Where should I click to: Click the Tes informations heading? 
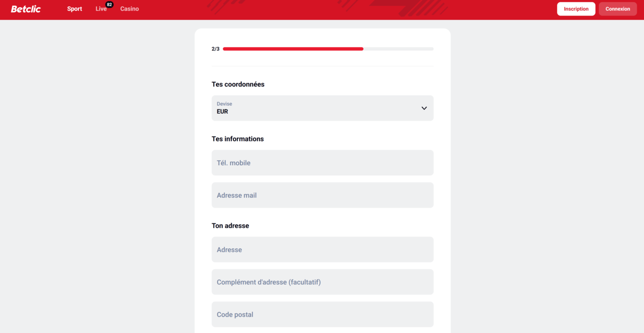(x=238, y=139)
